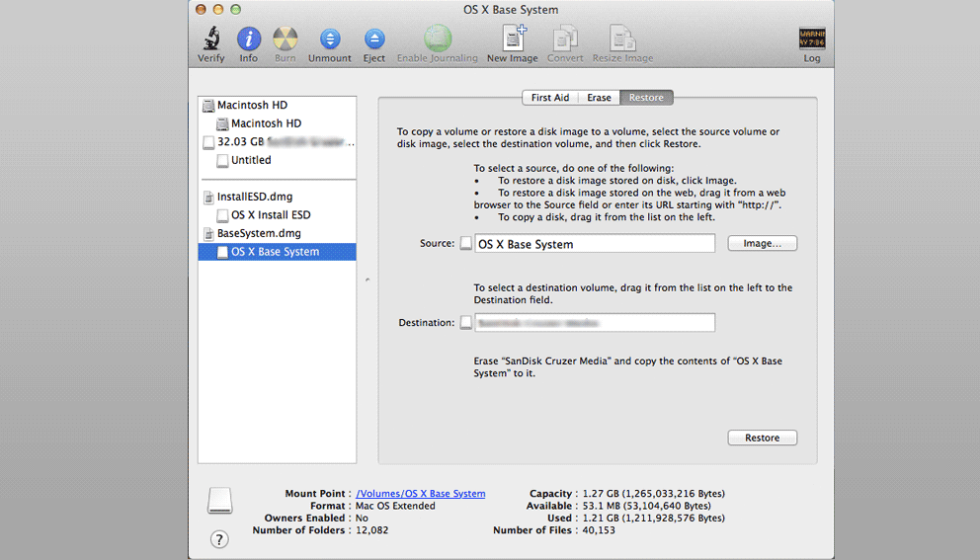The image size is (980, 560).
Task: Click the help question mark button
Action: pyautogui.click(x=219, y=539)
